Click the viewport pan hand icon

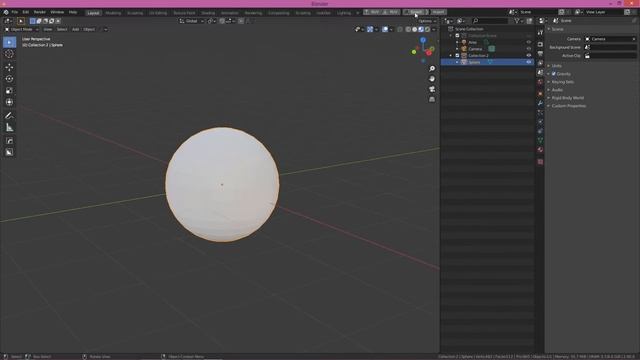(432, 79)
